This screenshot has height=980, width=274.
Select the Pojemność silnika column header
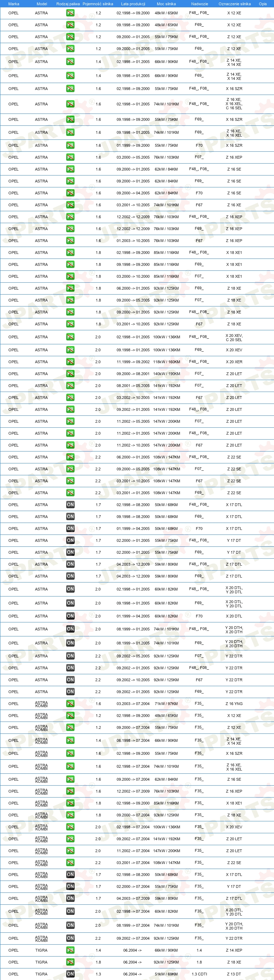(x=98, y=4)
